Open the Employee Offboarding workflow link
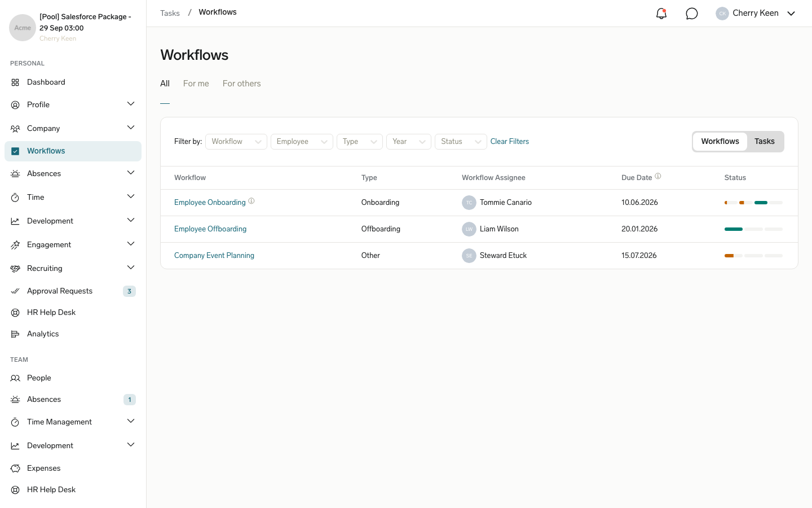Screen dimensions: 812x508 tap(210, 229)
